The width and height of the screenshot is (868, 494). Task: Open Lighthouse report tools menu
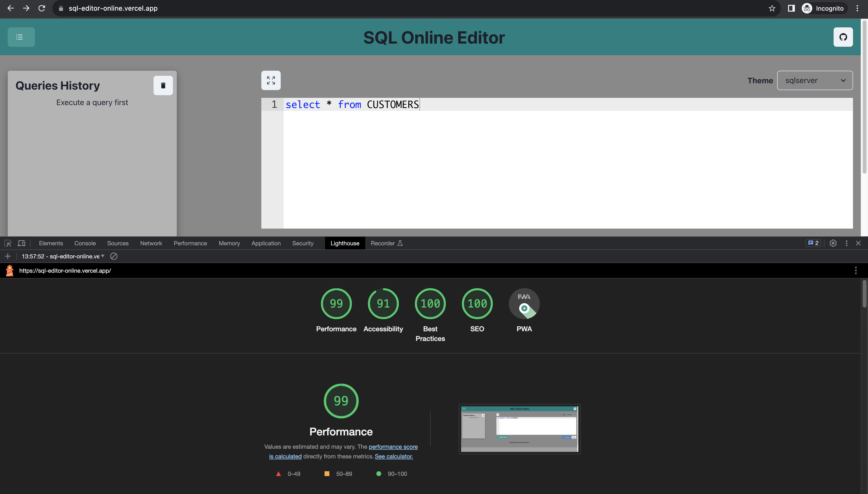(855, 271)
